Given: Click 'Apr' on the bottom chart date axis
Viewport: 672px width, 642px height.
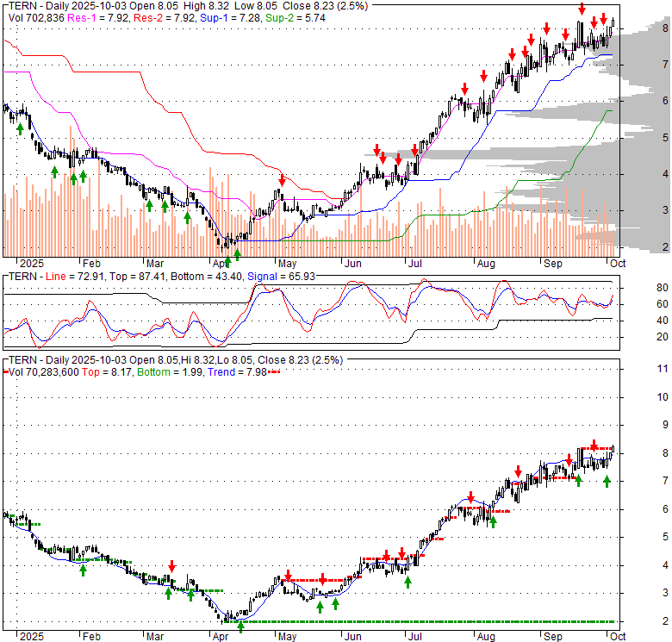Looking at the screenshot, I should pos(221,637).
